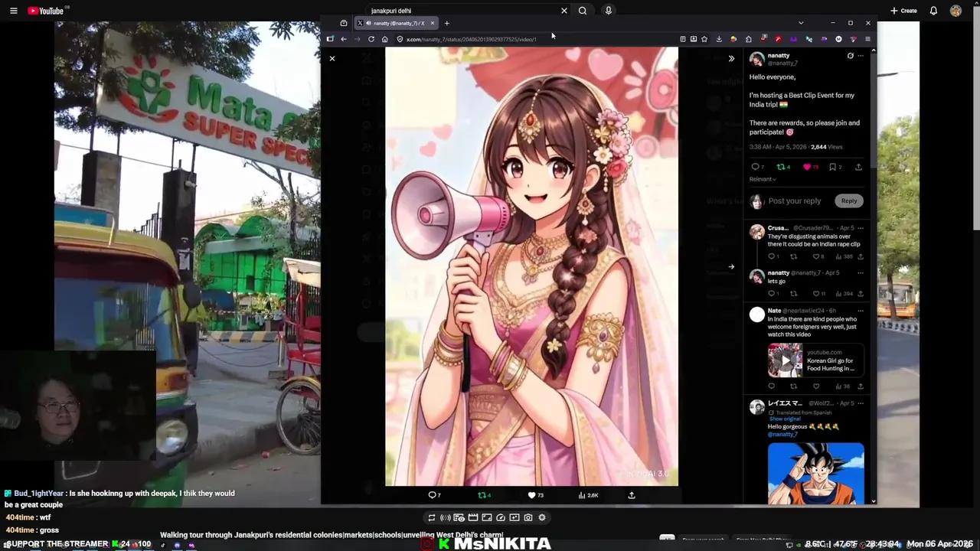980x551 pixels.
Task: Click 'Show original' on the translated reply
Action: pyautogui.click(x=785, y=419)
